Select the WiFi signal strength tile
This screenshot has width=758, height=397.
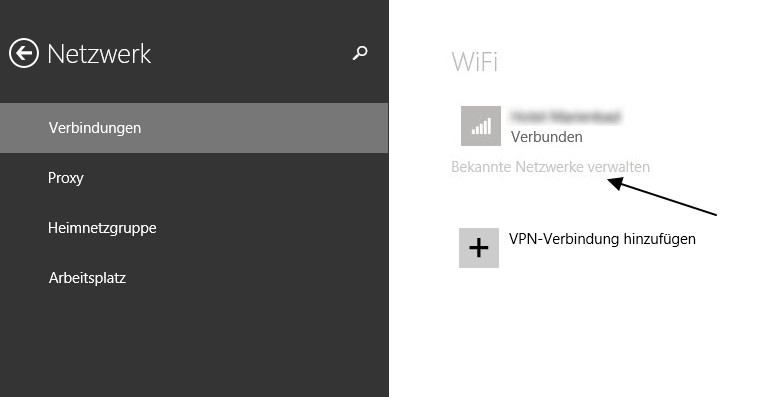point(481,126)
